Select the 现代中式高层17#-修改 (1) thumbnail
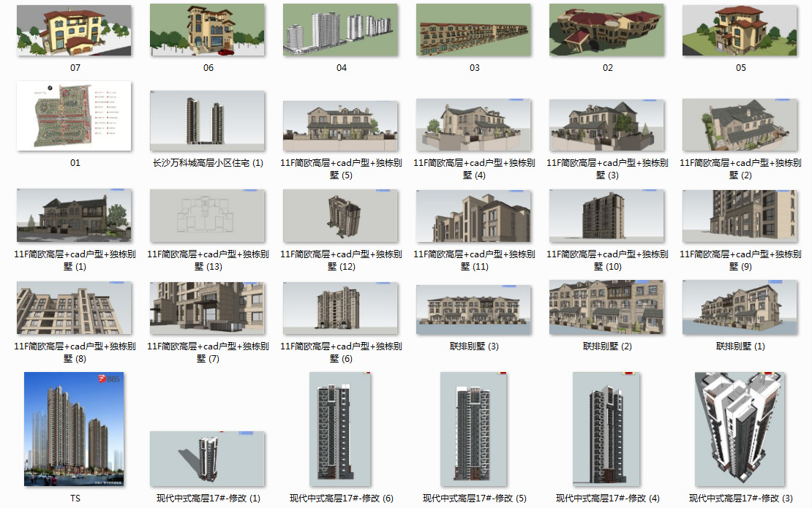 click(207, 458)
